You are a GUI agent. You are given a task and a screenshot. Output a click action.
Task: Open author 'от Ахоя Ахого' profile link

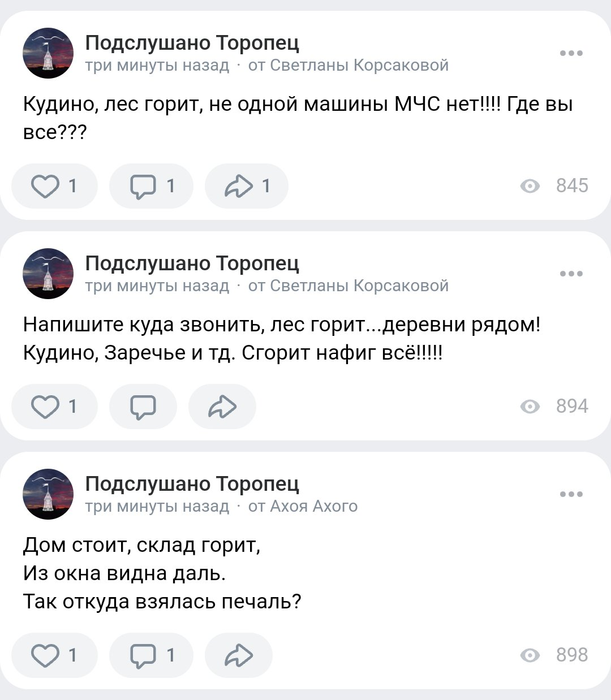point(303,507)
